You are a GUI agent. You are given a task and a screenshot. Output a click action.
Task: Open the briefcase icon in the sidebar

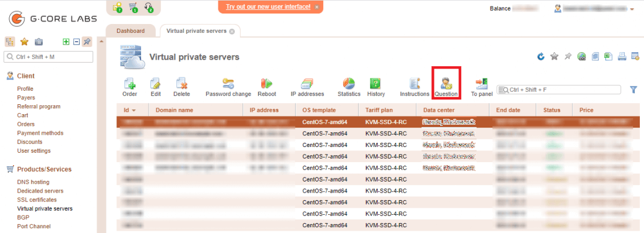coord(39,42)
